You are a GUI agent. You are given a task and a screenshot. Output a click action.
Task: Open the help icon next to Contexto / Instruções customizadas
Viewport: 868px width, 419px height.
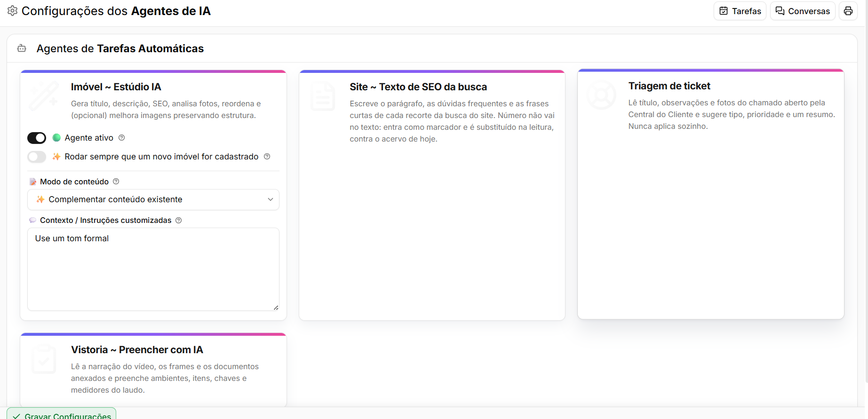(x=178, y=220)
